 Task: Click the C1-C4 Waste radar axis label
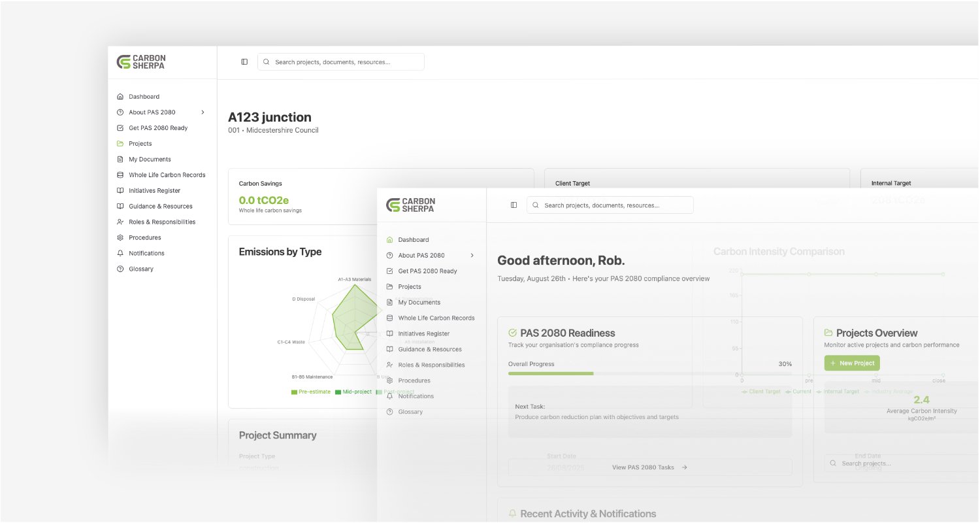click(291, 342)
